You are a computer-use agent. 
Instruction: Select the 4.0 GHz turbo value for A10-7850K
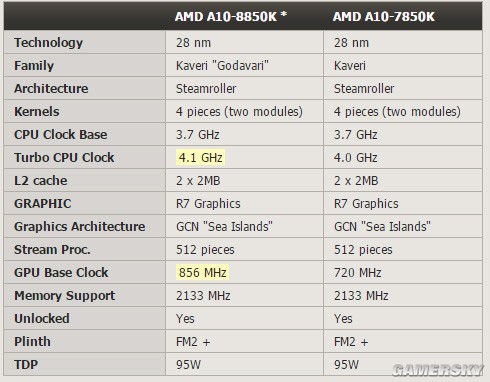pyautogui.click(x=356, y=158)
